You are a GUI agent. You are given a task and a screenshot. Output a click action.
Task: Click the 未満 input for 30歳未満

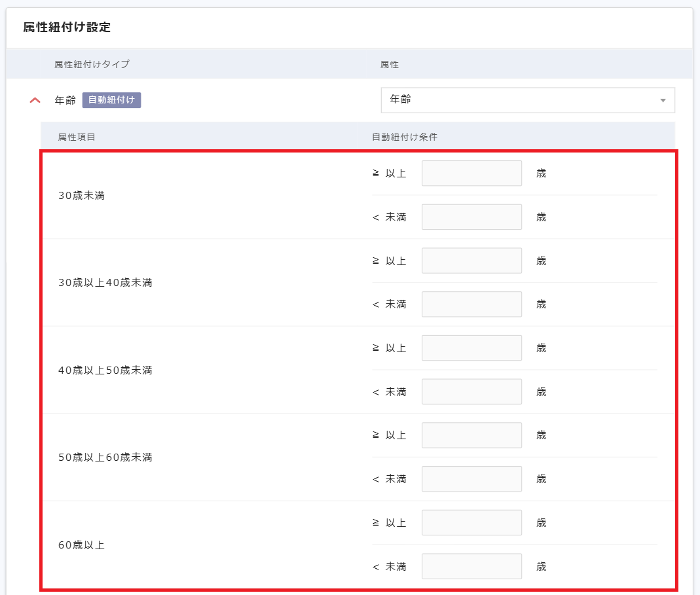pyautogui.click(x=471, y=217)
